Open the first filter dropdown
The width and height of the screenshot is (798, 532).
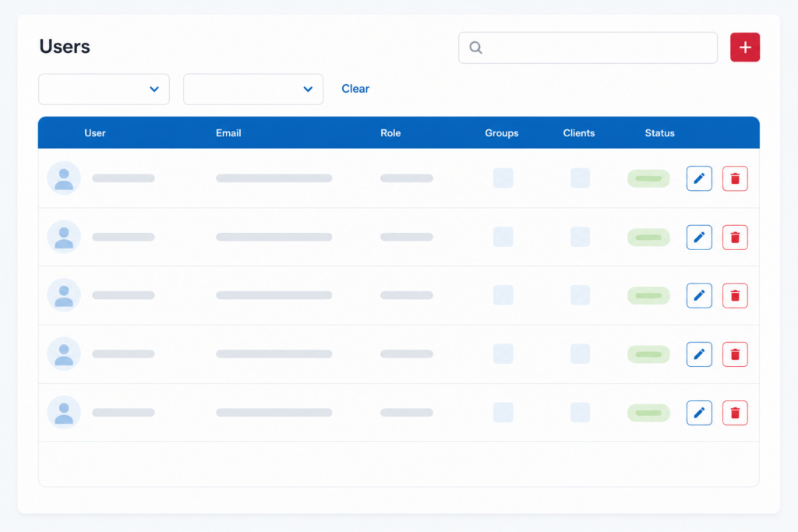click(x=104, y=89)
